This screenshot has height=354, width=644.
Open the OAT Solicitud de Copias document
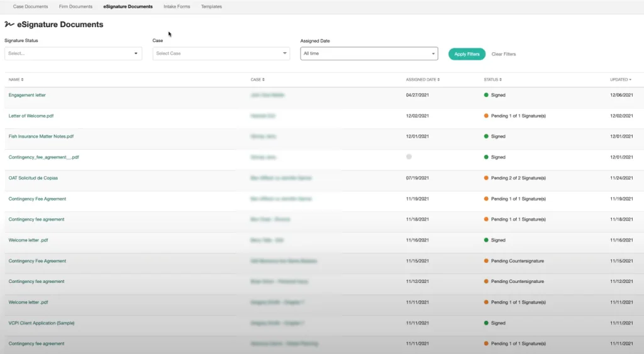point(33,178)
